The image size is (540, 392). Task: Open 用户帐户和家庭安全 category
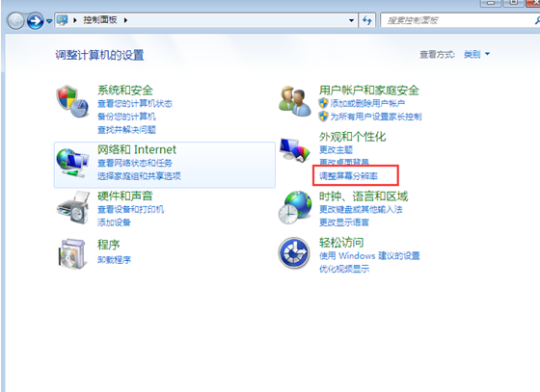368,91
